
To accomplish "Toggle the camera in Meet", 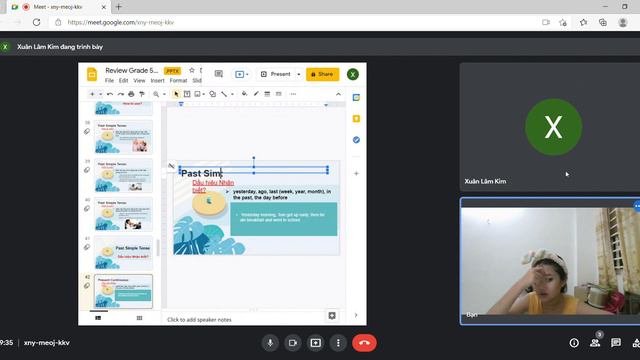I will pyautogui.click(x=293, y=343).
